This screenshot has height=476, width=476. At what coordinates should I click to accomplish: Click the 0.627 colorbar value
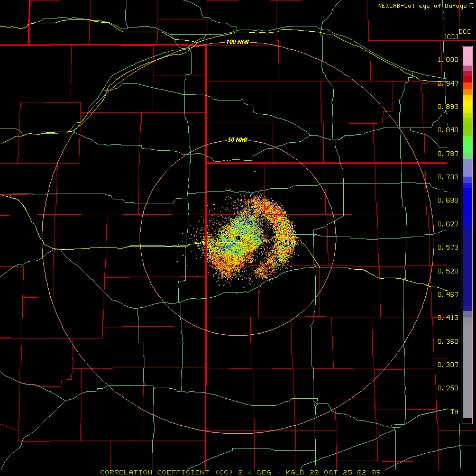[448, 224]
